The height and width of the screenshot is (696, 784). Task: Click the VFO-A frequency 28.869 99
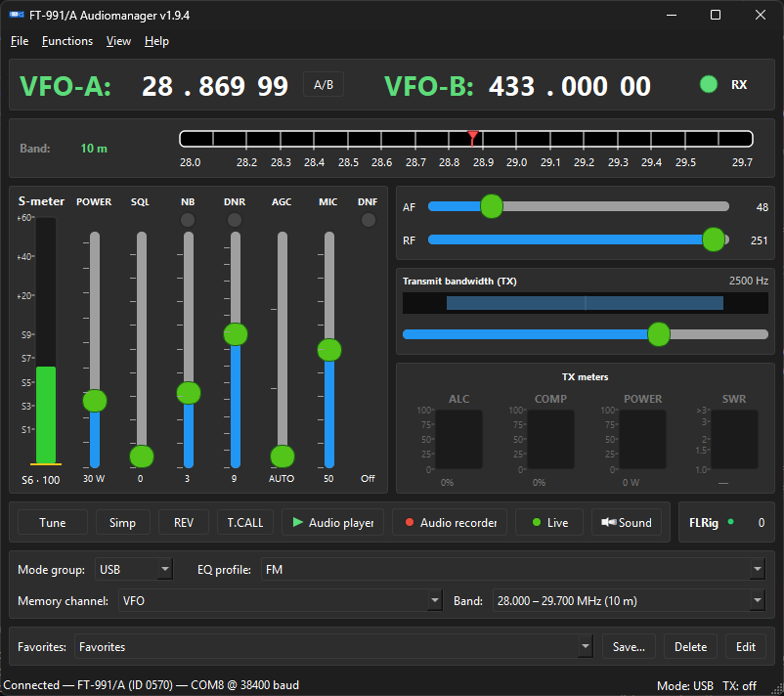tap(215, 86)
